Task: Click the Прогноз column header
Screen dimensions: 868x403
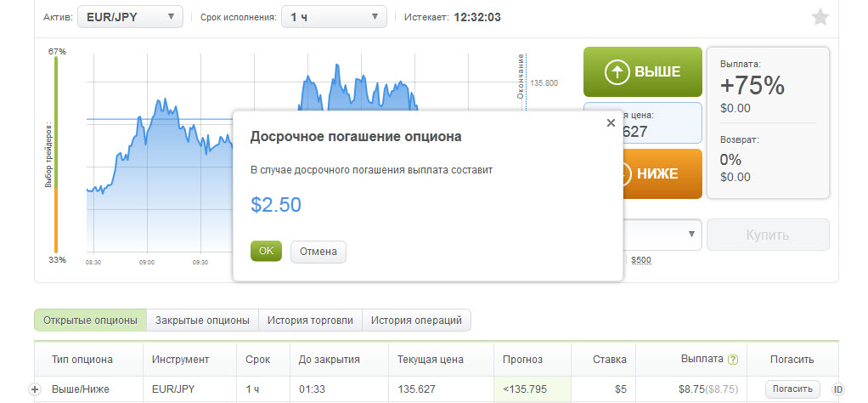Action: click(x=522, y=359)
